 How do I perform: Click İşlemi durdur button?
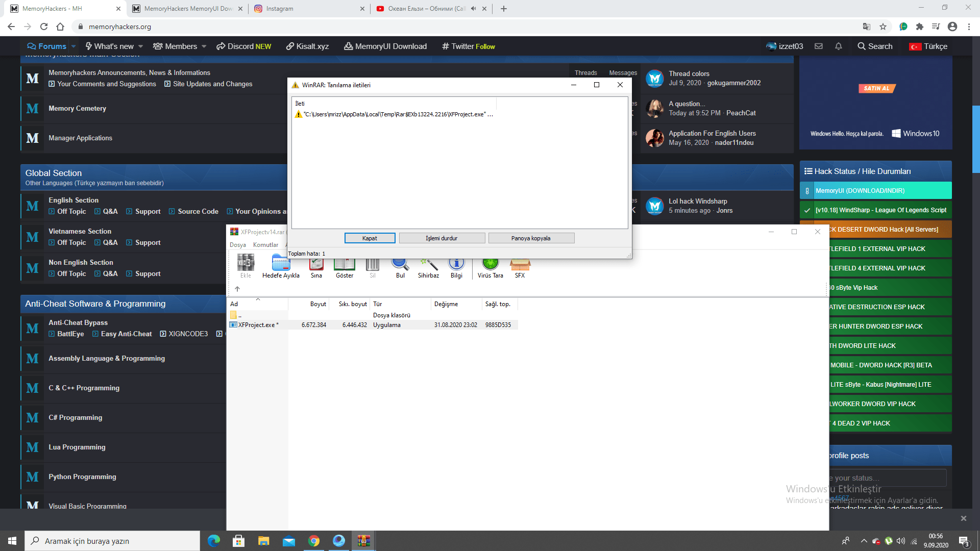click(x=442, y=238)
